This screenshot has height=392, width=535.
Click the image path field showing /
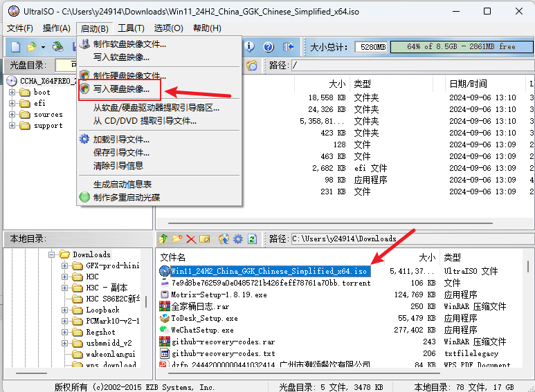412,65
